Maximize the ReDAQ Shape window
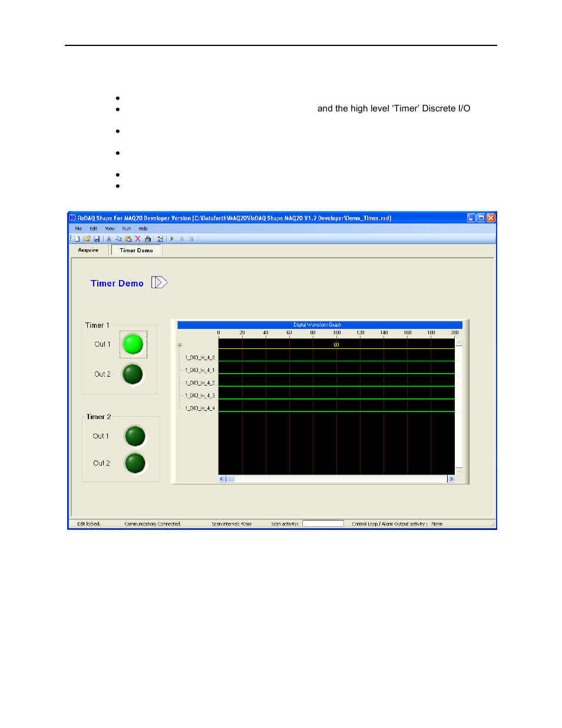 pyautogui.click(x=481, y=218)
